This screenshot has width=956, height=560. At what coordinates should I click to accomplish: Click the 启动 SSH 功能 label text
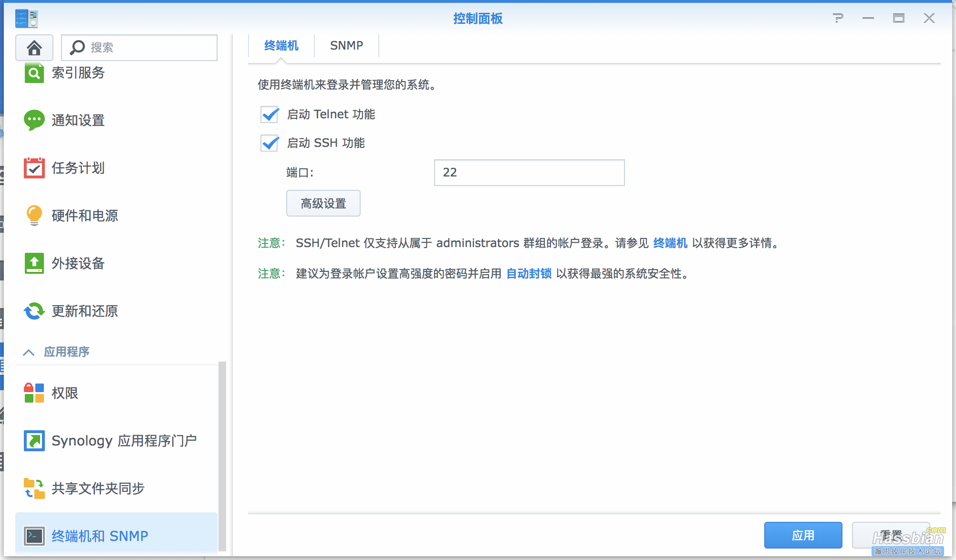point(326,143)
